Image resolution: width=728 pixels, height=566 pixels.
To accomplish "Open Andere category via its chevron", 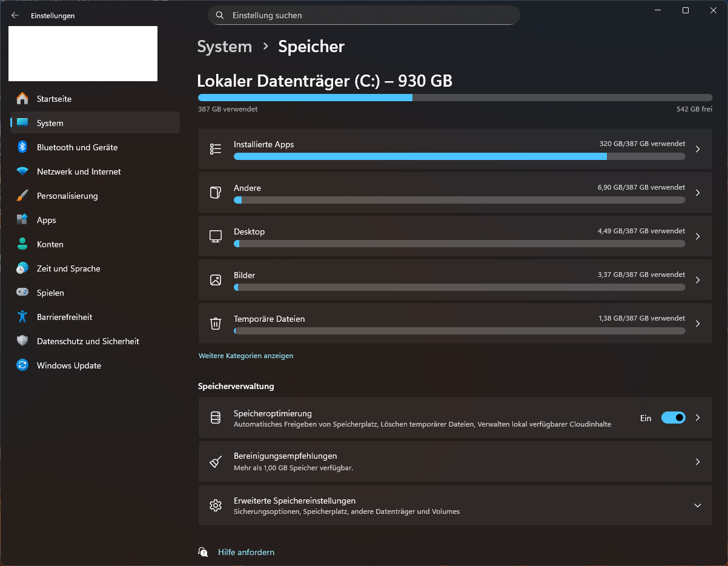I will coord(698,192).
